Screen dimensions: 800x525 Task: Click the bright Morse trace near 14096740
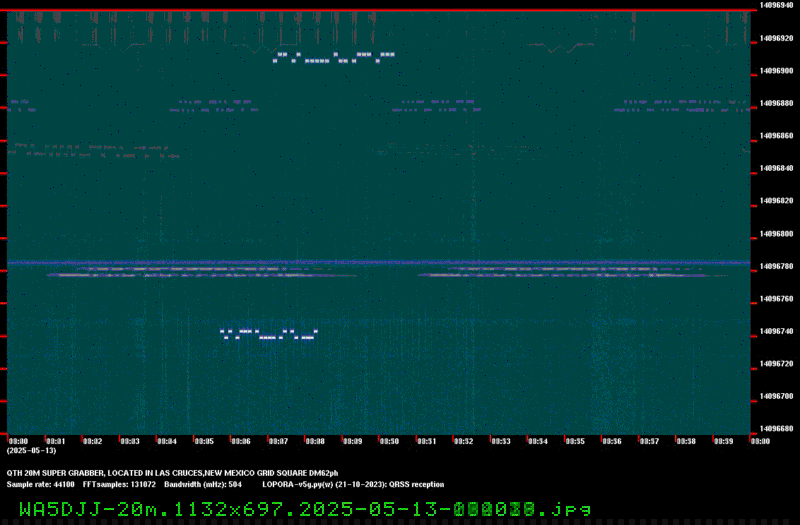tap(269, 334)
